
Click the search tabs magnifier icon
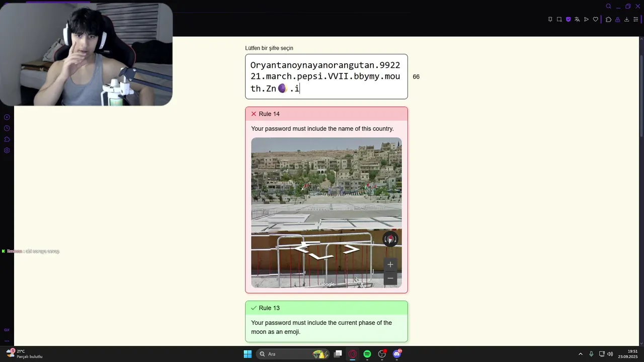pos(608,7)
